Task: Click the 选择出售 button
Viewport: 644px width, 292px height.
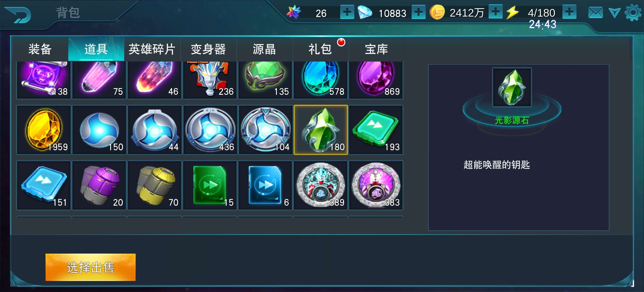Action: click(91, 267)
